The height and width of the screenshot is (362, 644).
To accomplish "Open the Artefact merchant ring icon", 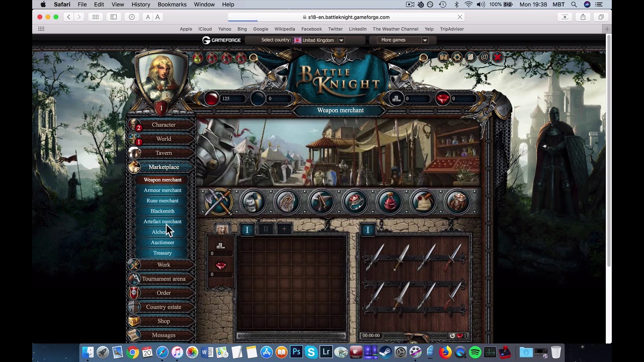I will point(355,202).
